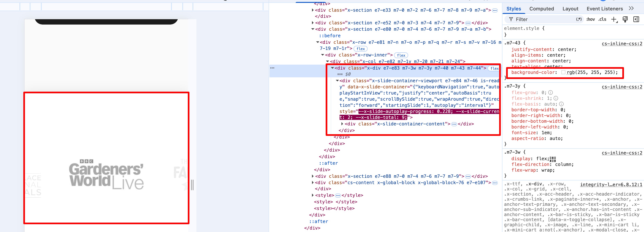Switch to the Styles tab
Viewport: 644px width, 232px height.
[513, 9]
